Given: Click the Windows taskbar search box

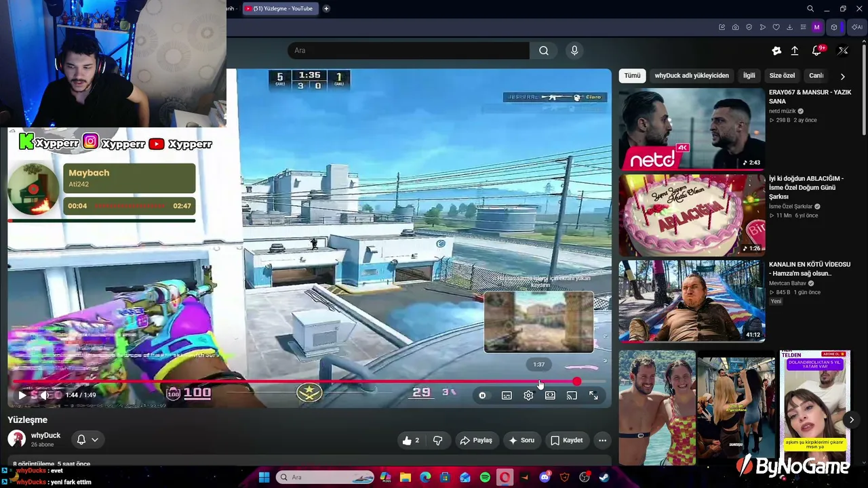Looking at the screenshot, I should [326, 477].
